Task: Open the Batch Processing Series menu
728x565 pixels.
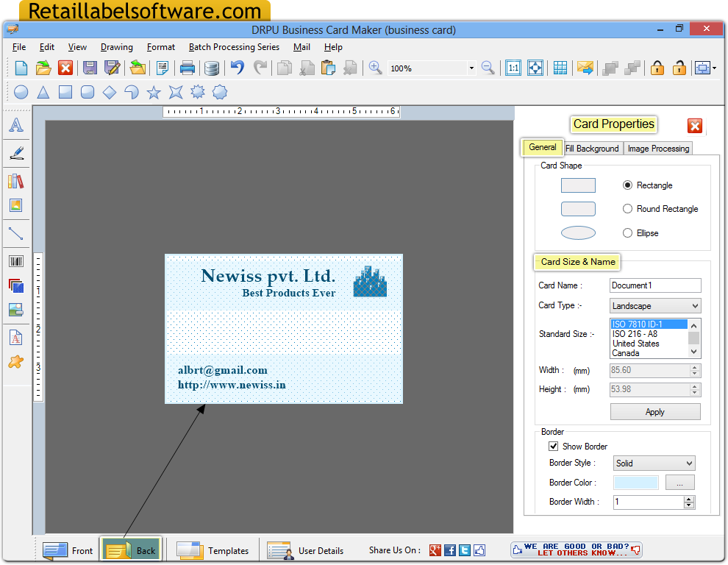Action: click(x=234, y=46)
